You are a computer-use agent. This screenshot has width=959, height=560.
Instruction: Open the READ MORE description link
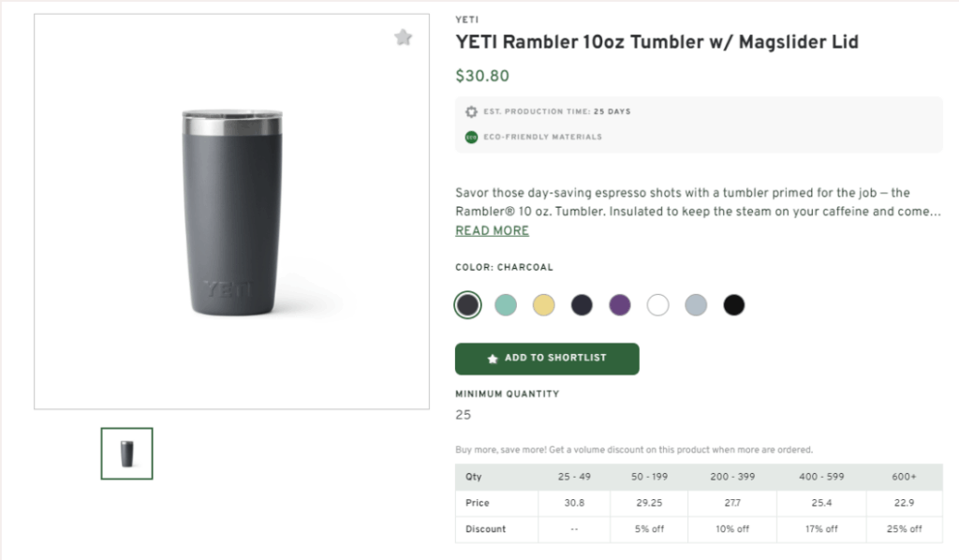[492, 230]
